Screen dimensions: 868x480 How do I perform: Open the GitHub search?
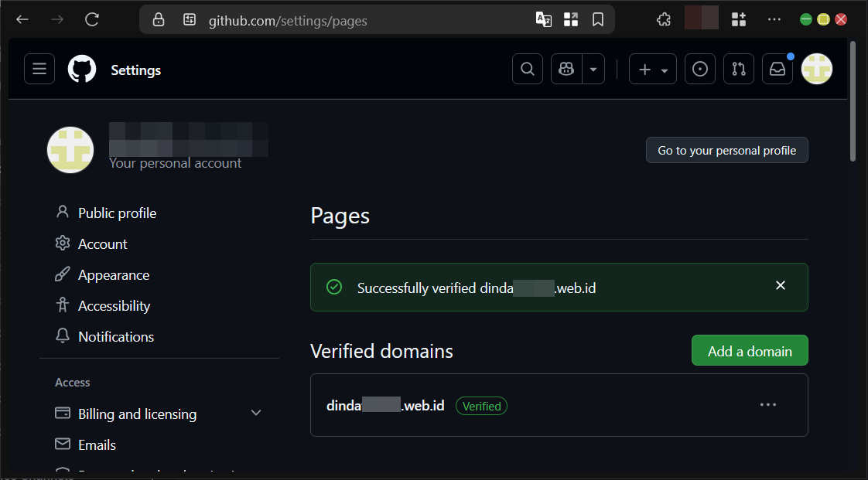point(528,69)
